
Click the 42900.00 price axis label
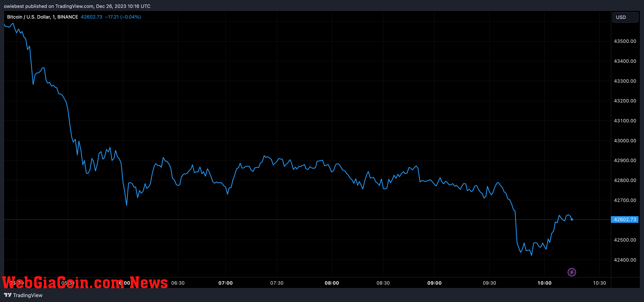click(625, 160)
